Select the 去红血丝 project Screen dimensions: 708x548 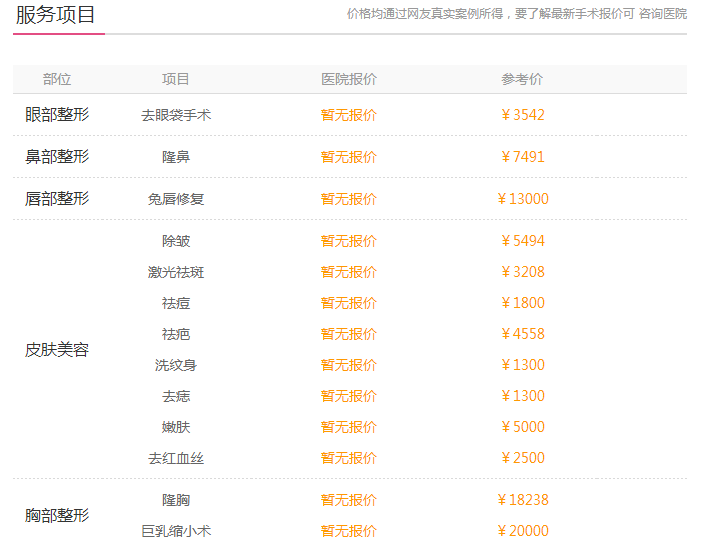pyautogui.click(x=176, y=458)
